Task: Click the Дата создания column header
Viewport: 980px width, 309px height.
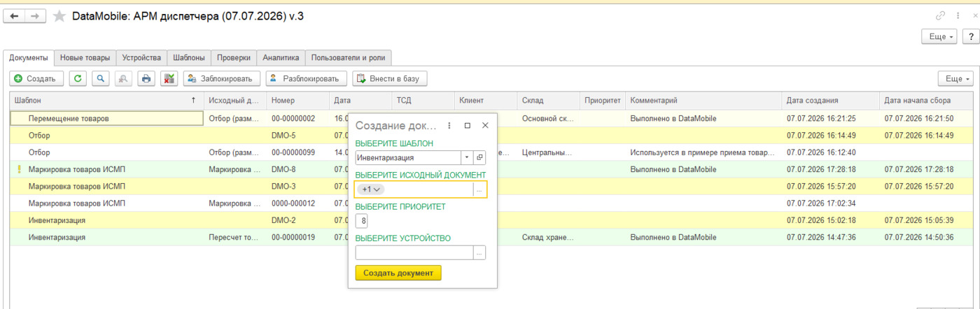Action: coord(830,101)
